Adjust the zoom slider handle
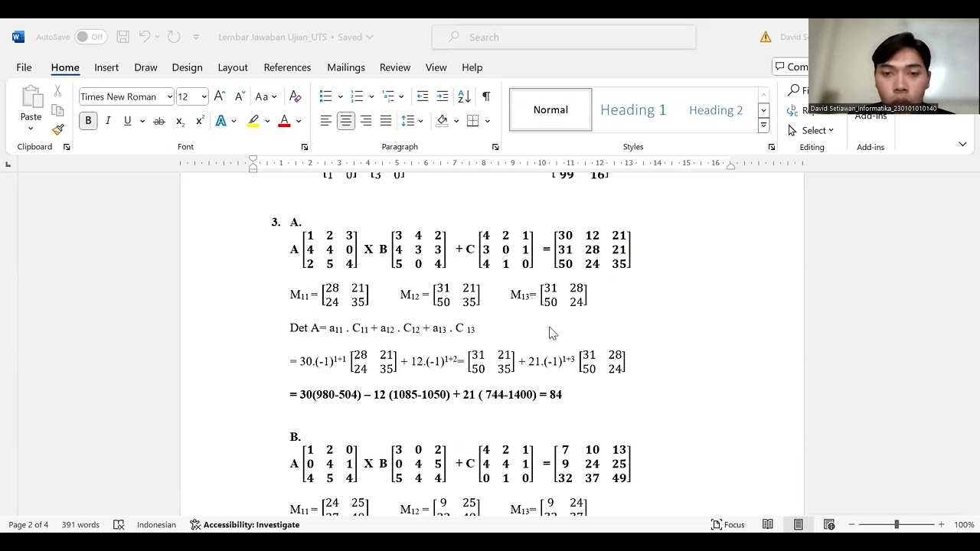Image resolution: width=980 pixels, height=551 pixels. coord(897,524)
